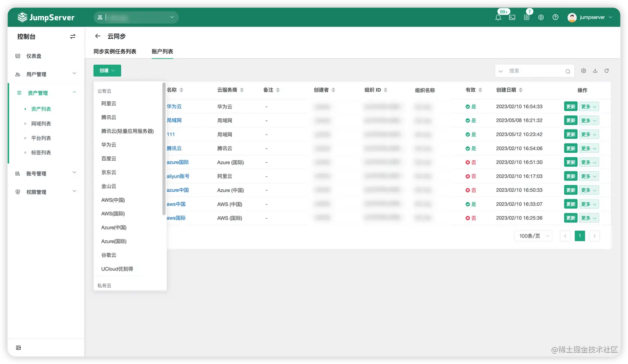This screenshot has height=364, width=628.
Task: Open 平台列表 in the sidebar
Action: coord(41,138)
